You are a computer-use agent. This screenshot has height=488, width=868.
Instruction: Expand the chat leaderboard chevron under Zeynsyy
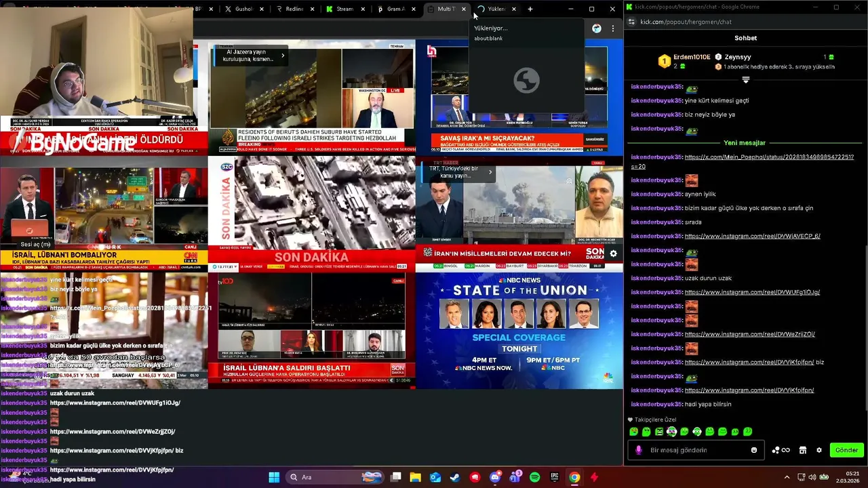(745, 80)
